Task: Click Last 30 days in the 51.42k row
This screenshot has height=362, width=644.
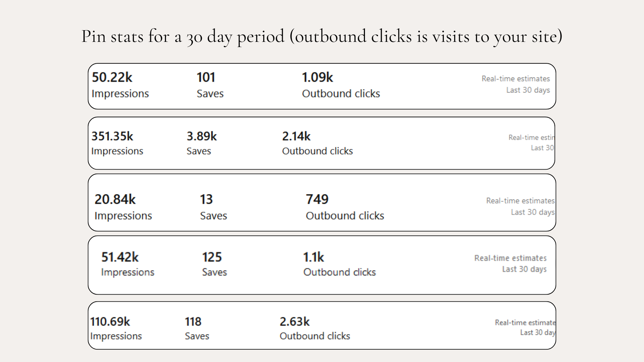Action: coord(524,269)
